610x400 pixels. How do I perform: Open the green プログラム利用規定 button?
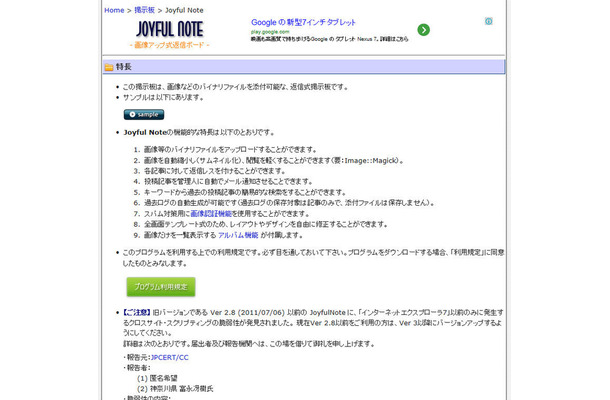160,286
